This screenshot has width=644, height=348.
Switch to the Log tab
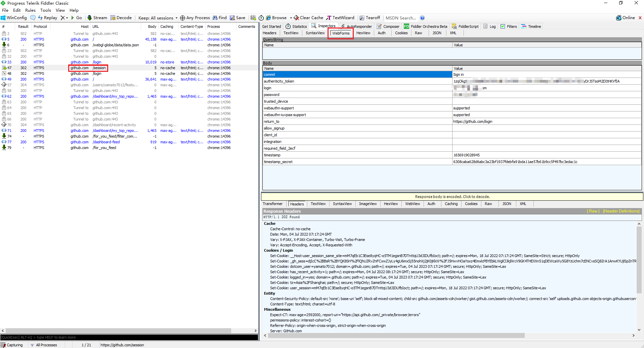tap(490, 26)
